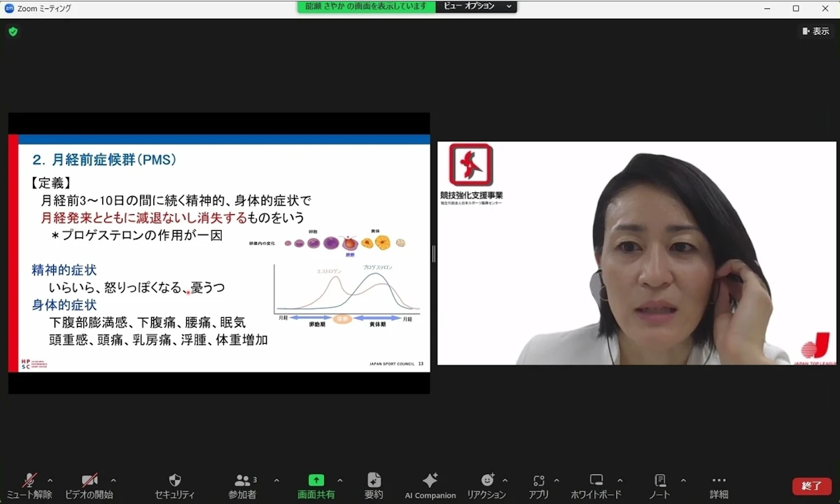
Task: Click the divider handle between slide and video
Action: tap(434, 253)
